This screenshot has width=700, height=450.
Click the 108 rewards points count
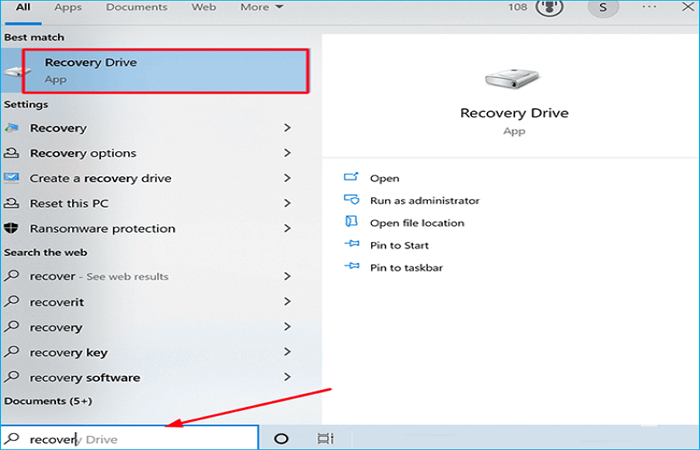pos(517,7)
